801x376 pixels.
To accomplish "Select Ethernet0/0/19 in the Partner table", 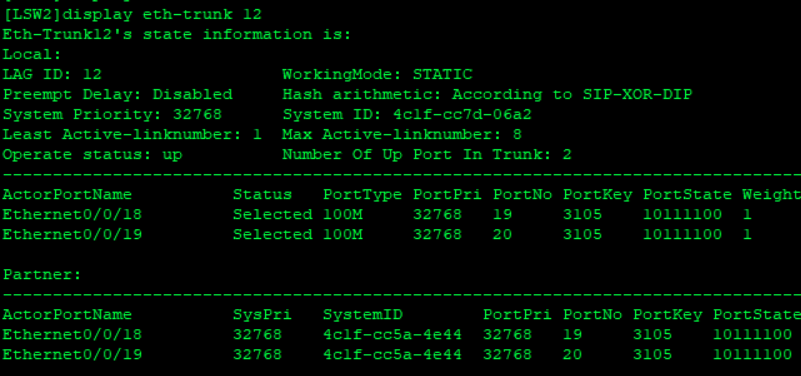I will [73, 355].
